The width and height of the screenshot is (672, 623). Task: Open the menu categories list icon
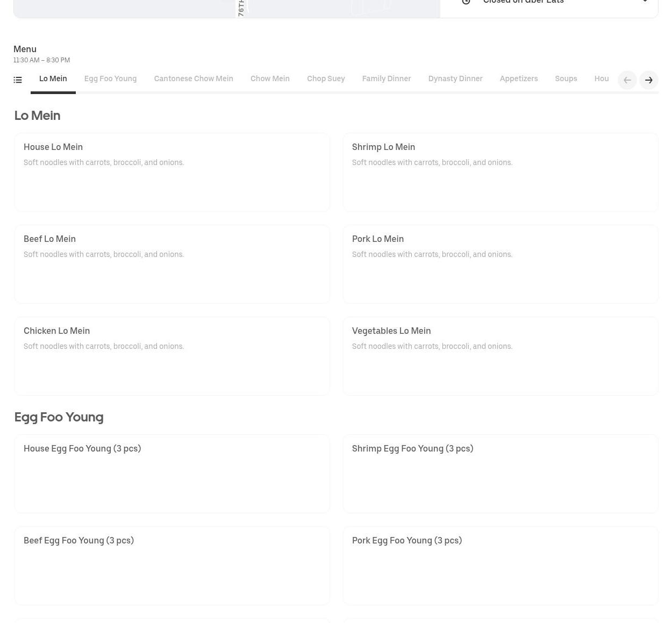coord(18,80)
